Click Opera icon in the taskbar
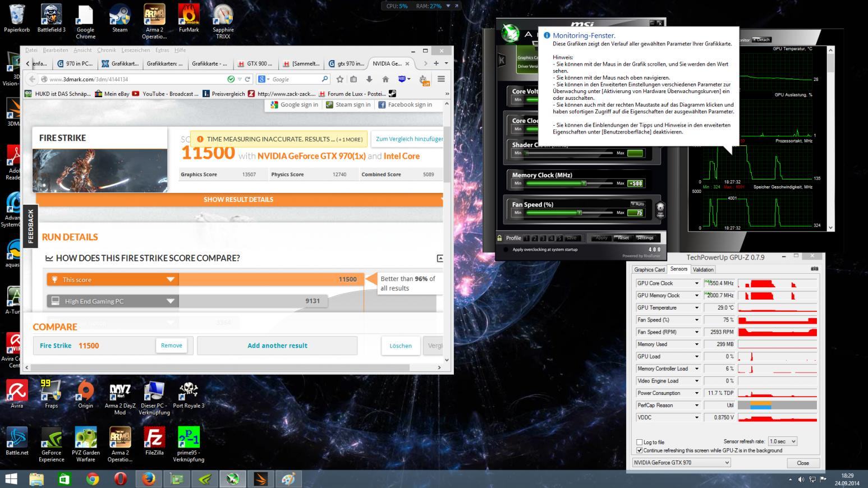The width and height of the screenshot is (868, 488). [121, 479]
